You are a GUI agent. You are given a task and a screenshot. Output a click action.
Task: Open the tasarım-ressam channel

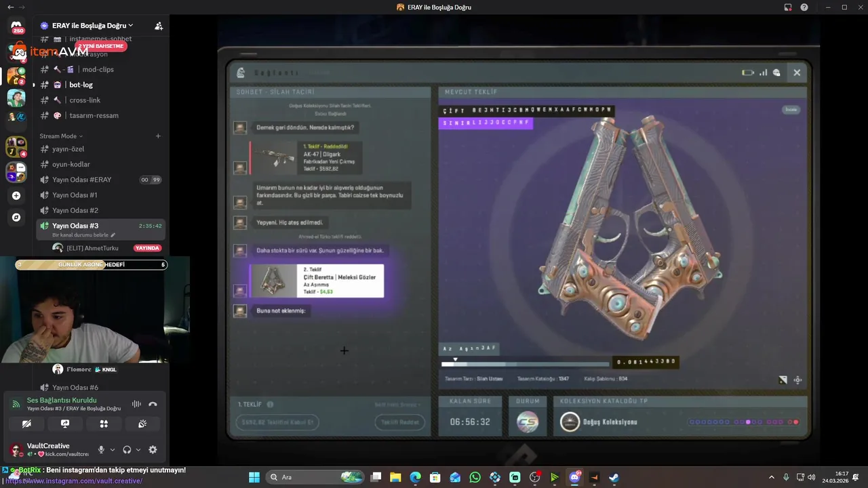(x=99, y=115)
